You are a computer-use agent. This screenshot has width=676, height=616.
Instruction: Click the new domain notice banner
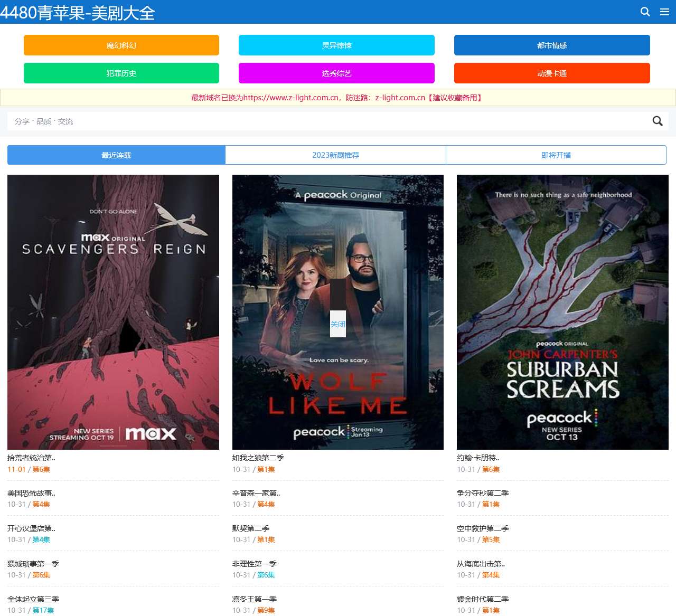(x=338, y=98)
